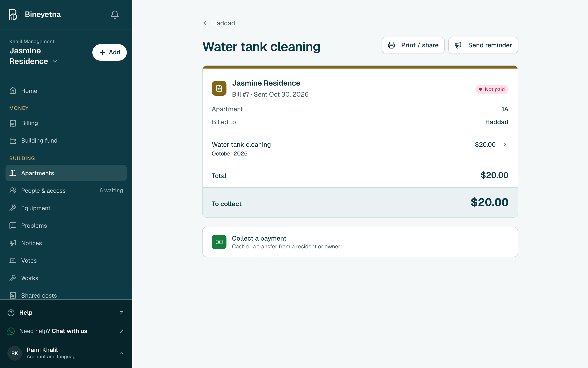Click the Apartments building icon in the sidebar

pos(13,173)
